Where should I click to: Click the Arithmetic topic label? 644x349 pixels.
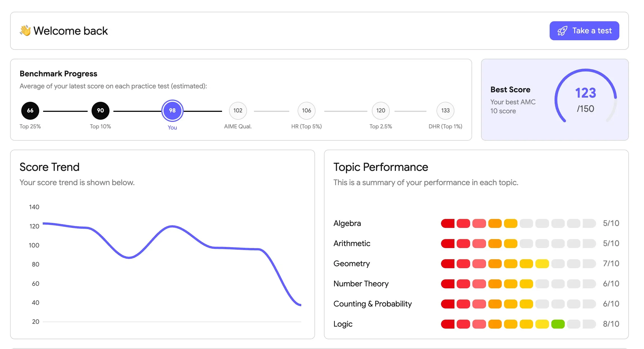[x=352, y=243]
